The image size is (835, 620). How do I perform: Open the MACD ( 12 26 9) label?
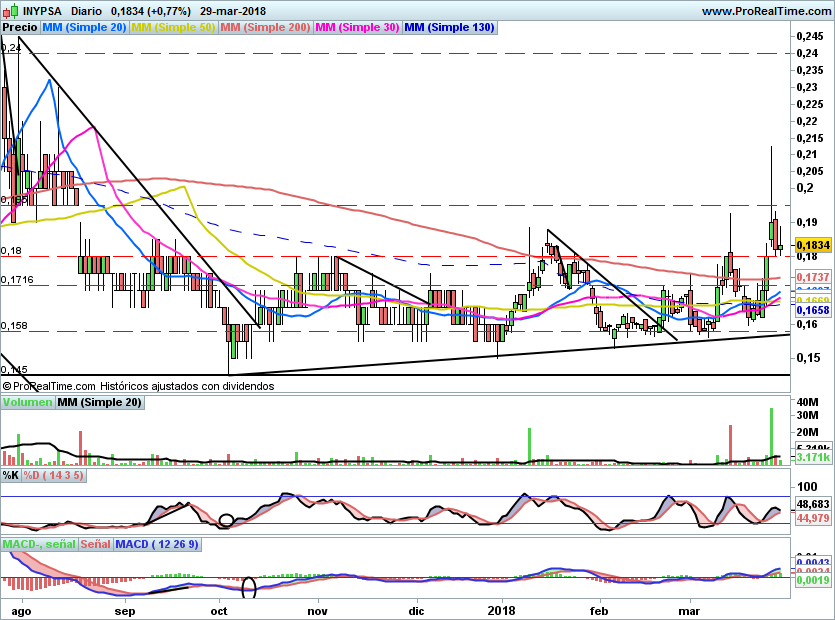coord(157,544)
